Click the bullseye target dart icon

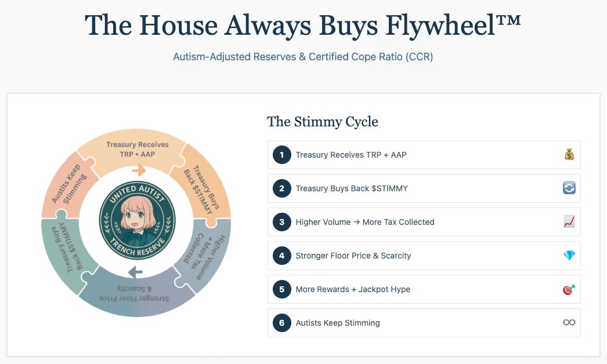coord(569,289)
